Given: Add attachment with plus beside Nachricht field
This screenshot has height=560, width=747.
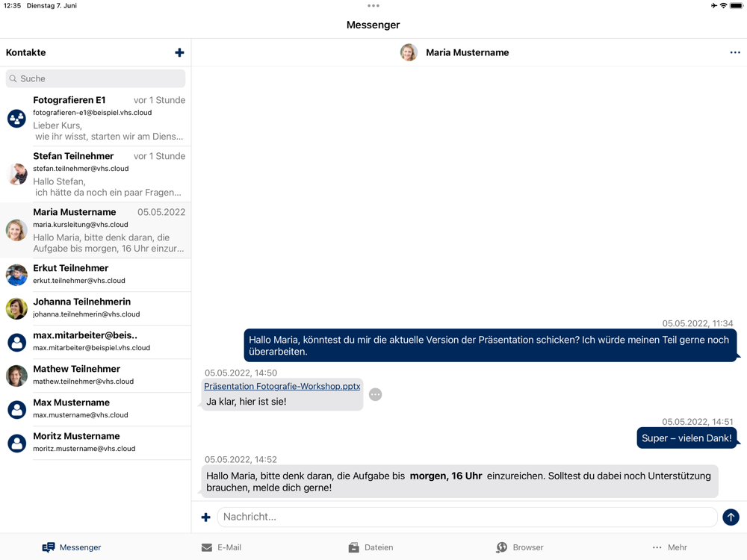Looking at the screenshot, I should 206,517.
